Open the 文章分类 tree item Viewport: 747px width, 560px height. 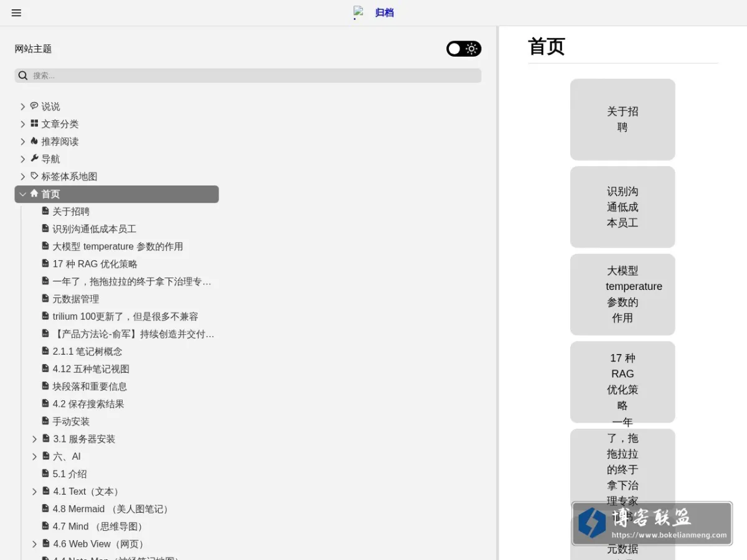[x=60, y=124]
